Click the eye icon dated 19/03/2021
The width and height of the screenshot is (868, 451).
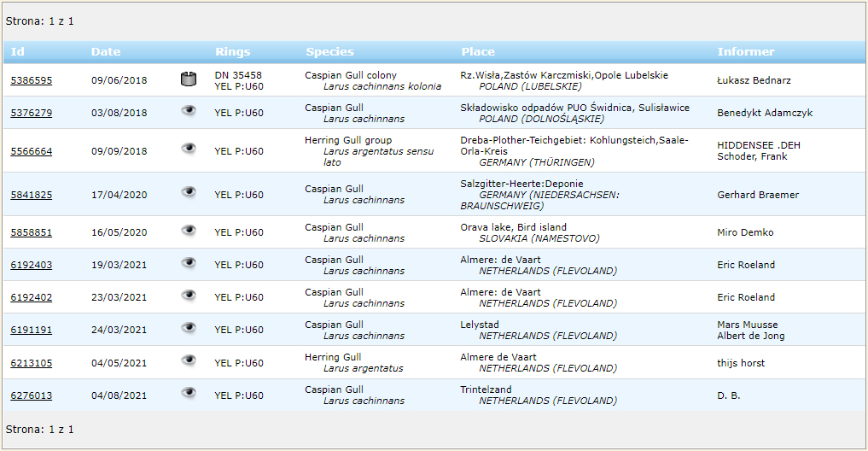(189, 262)
